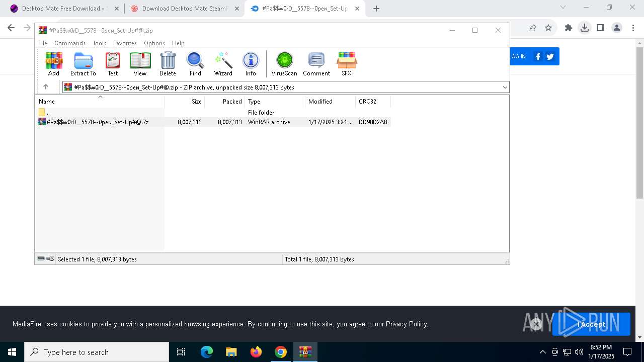Open the Favorites menu
This screenshot has width=644, height=362.
(125, 43)
